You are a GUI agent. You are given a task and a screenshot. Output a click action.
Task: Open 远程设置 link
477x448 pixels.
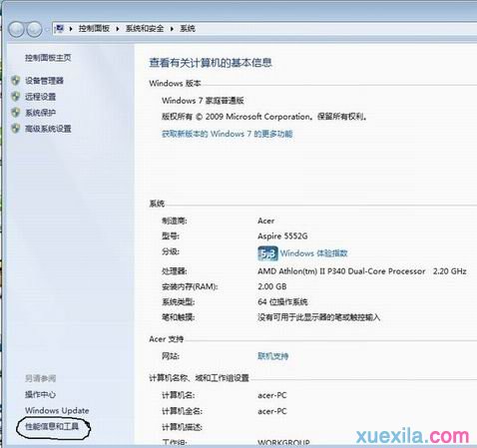tap(41, 97)
